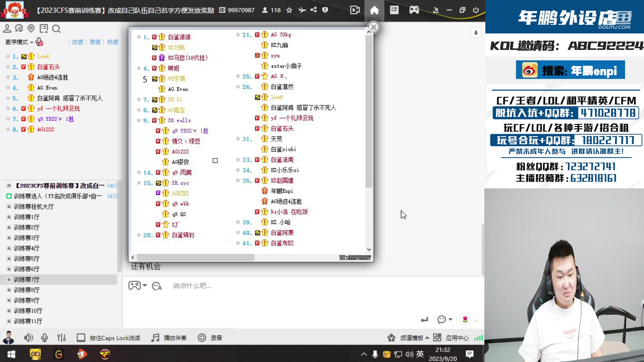Click the 抢麦 link
Image resolution: width=644 pixels, height=362 pixels.
point(113,42)
